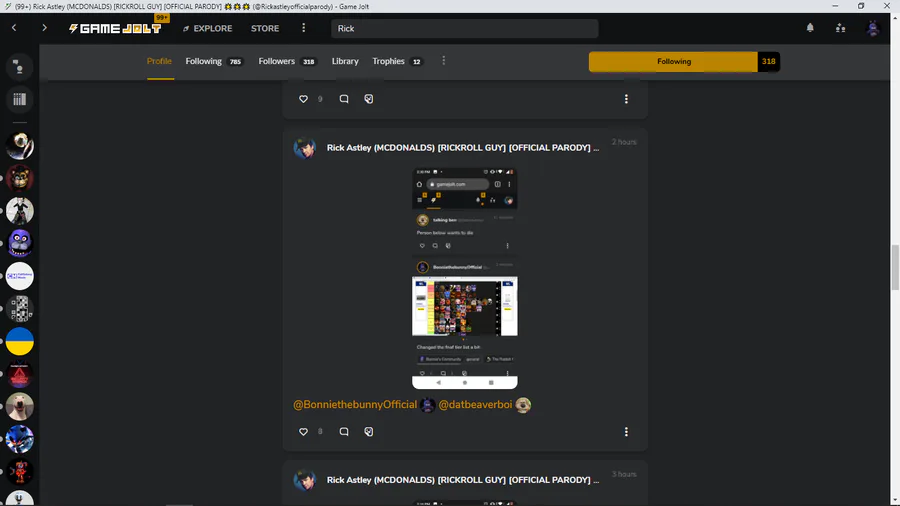
Task: Expand the profile tabs overflow menu
Action: [444, 61]
